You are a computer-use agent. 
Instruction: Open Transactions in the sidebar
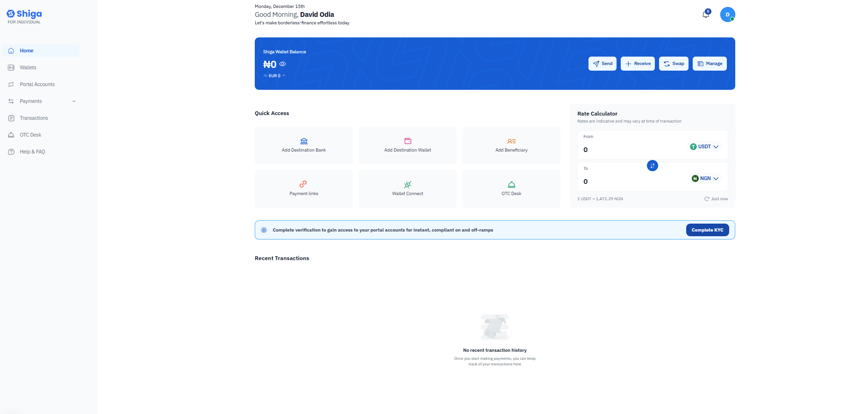click(x=41, y=118)
